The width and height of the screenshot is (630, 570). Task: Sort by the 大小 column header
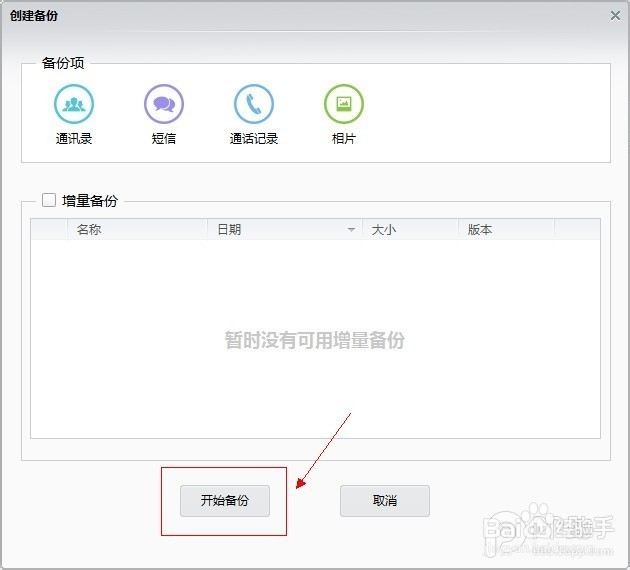click(410, 229)
